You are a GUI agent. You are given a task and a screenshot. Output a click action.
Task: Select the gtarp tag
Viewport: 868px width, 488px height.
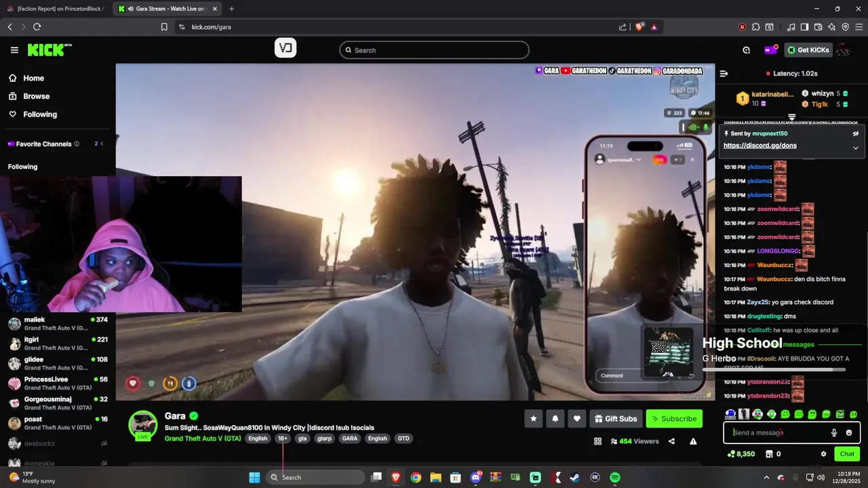pos(324,439)
